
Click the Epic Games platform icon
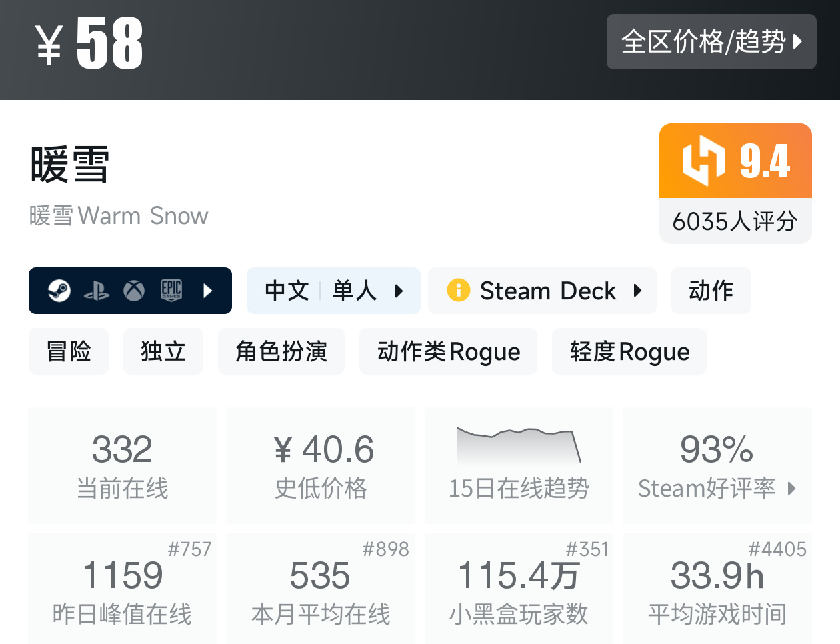[171, 291]
